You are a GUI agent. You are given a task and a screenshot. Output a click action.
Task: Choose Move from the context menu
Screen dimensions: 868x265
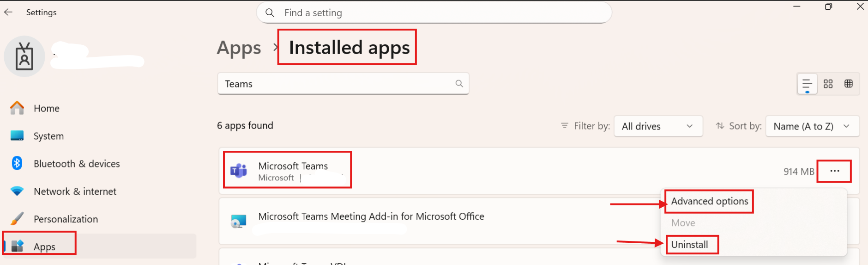(x=683, y=223)
